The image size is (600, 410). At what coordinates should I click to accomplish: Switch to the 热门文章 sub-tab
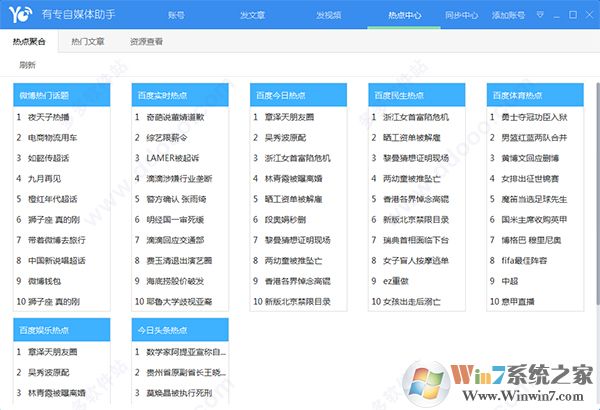click(87, 45)
